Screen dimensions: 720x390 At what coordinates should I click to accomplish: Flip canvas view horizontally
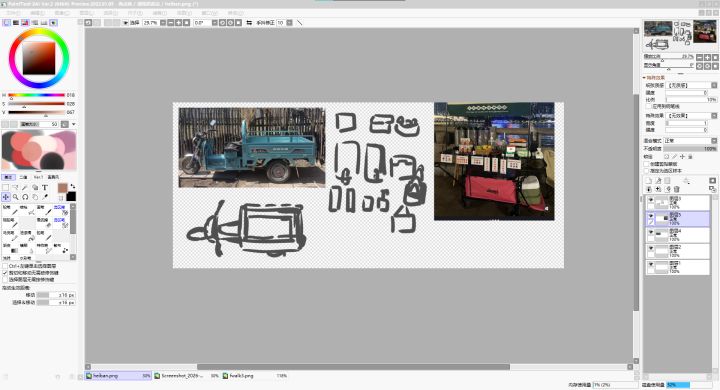[249, 23]
